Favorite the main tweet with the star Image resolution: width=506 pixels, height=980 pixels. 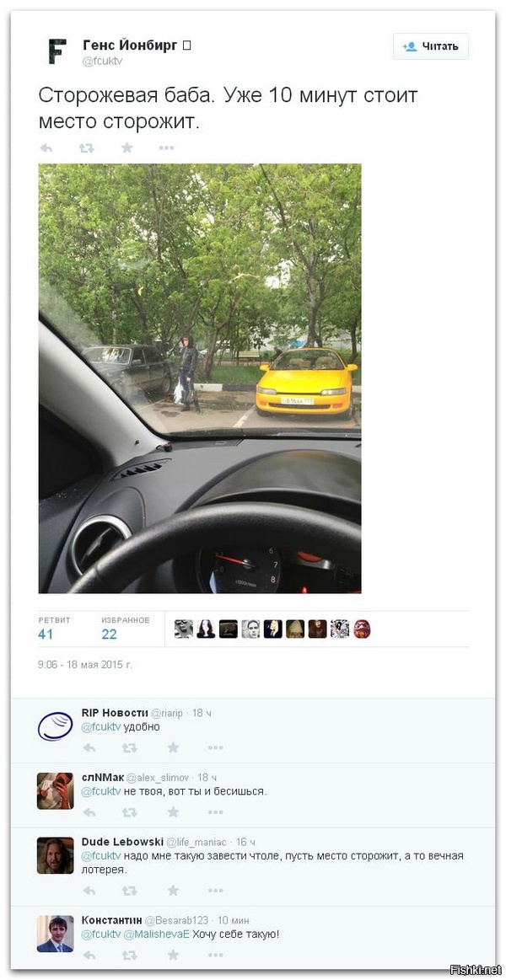pos(127,148)
